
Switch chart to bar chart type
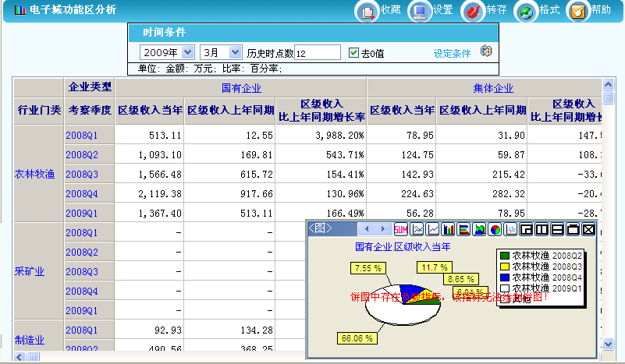pos(449,229)
